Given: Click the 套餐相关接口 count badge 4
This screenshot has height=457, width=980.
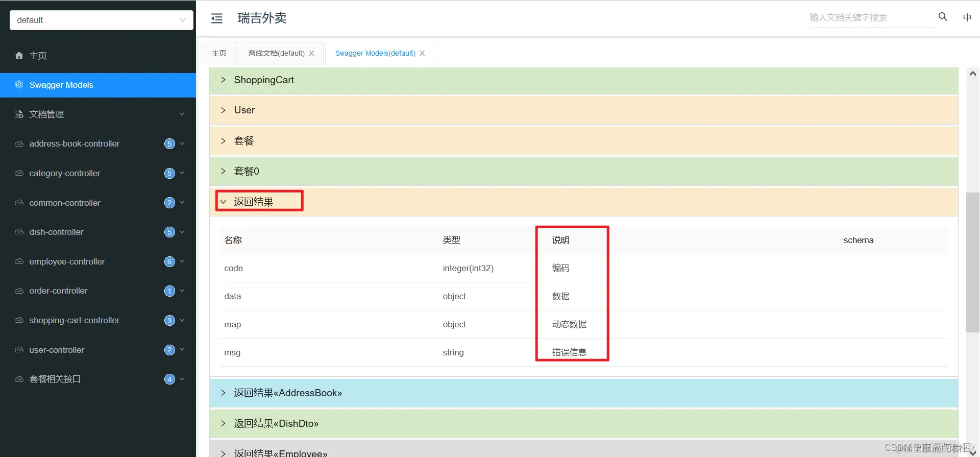Looking at the screenshot, I should tap(169, 379).
